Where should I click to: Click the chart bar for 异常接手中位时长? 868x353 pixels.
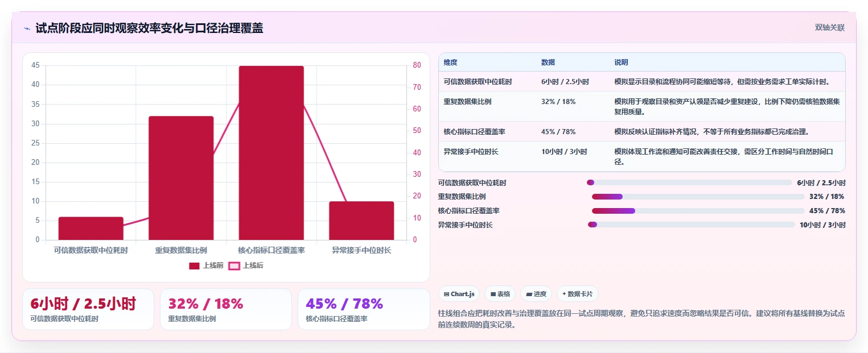click(x=361, y=221)
